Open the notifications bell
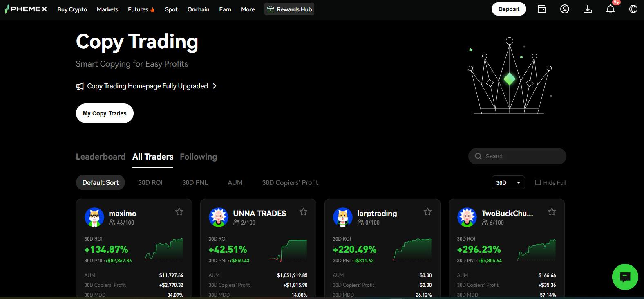Image resolution: width=644 pixels, height=299 pixels. click(610, 9)
